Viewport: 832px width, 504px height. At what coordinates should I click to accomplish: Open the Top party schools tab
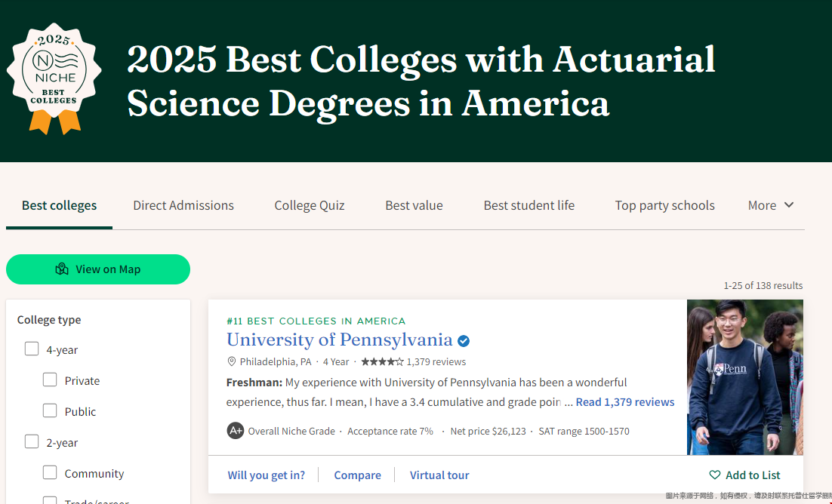coord(665,205)
